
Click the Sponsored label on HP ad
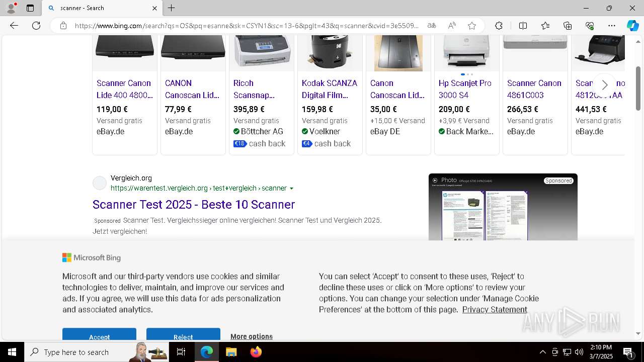tap(558, 180)
